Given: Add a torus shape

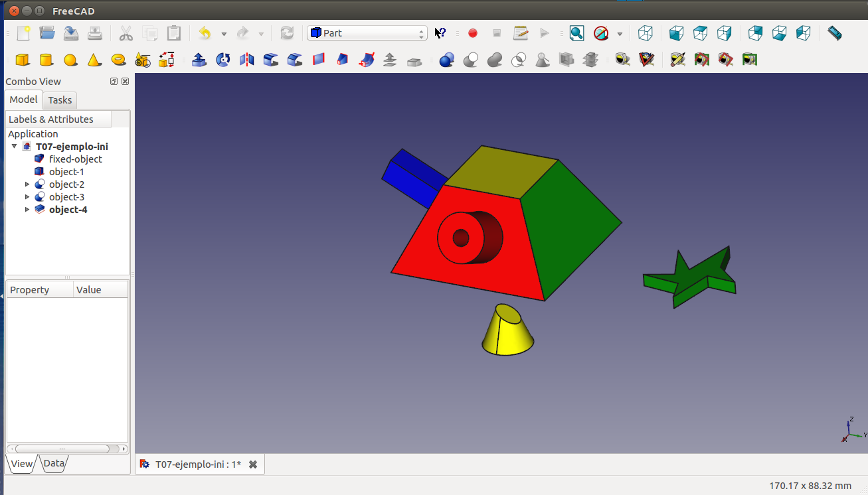Looking at the screenshot, I should (119, 60).
